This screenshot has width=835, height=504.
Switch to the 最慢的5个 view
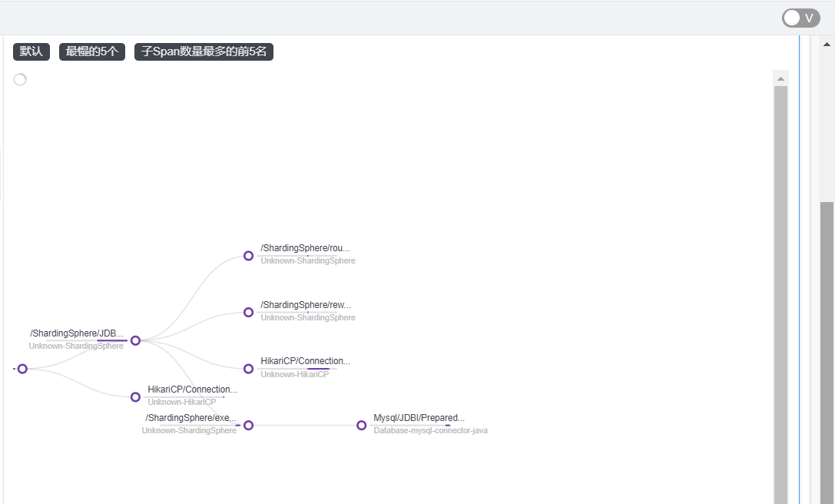91,51
